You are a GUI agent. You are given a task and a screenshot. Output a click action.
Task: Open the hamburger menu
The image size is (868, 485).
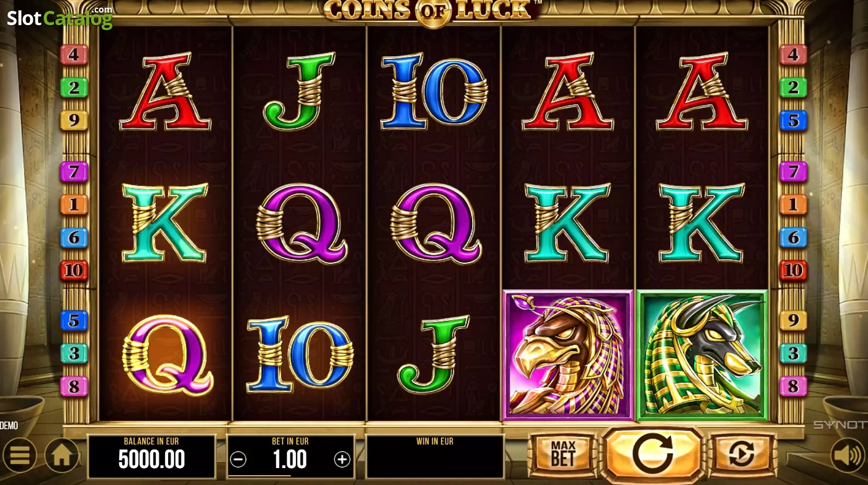tap(20, 456)
